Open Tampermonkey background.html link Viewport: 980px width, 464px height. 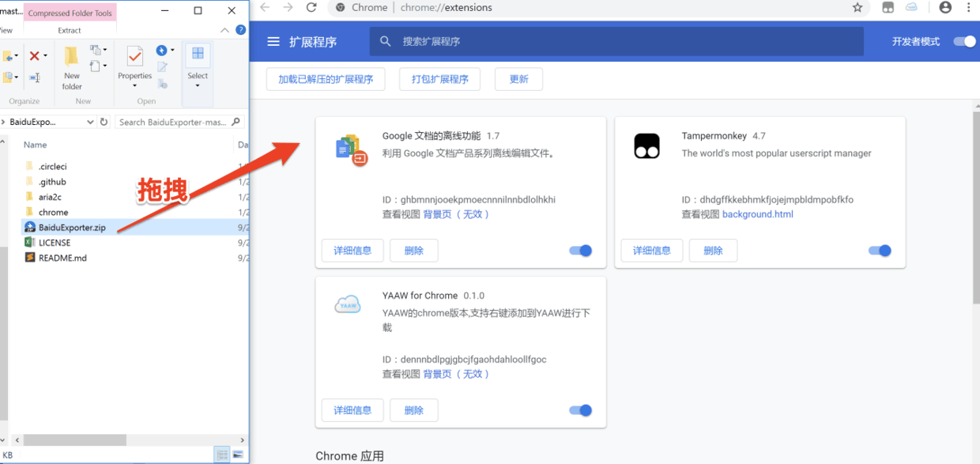pos(758,214)
